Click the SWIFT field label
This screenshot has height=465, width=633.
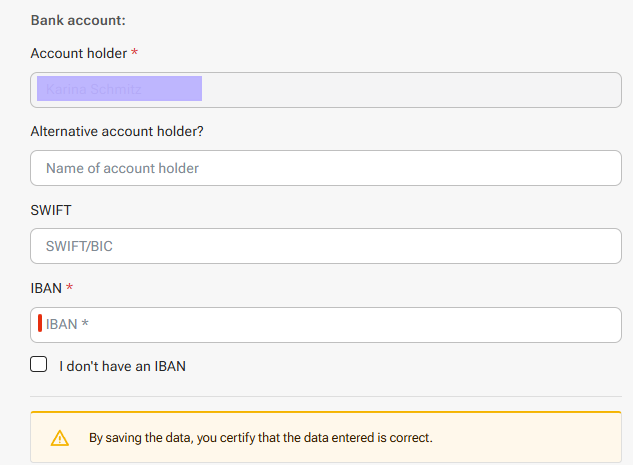pos(51,210)
